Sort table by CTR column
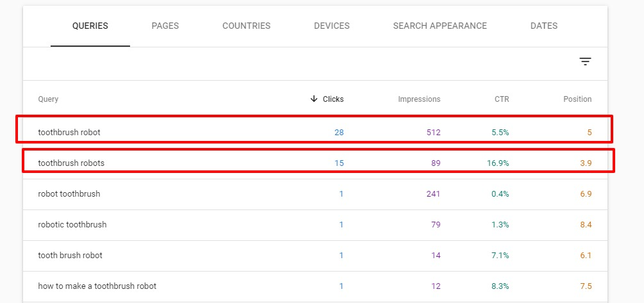644x303 pixels. (502, 99)
